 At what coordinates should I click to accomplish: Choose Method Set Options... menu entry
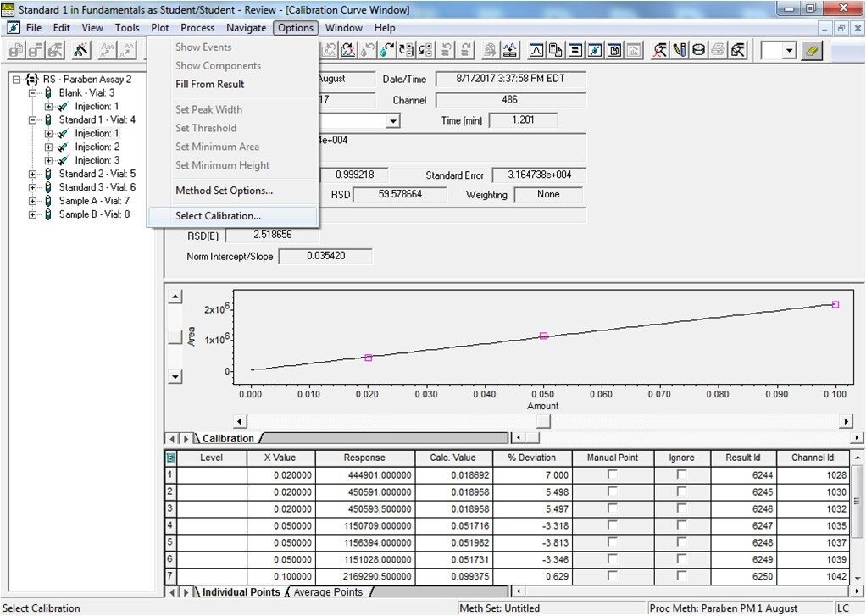233,191
